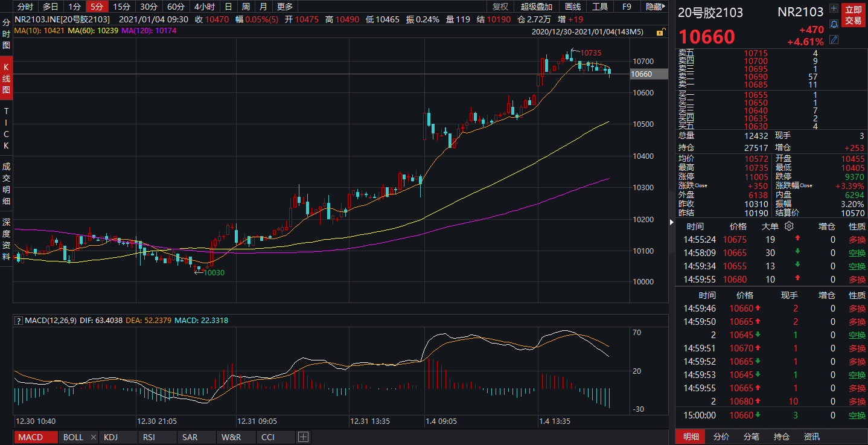This screenshot has width=868, height=445.
Task: Click sell-five 卖五 price 10715
Action: [756, 53]
